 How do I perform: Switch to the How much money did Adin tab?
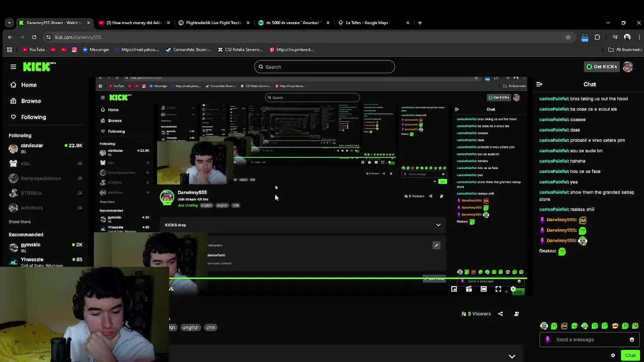[x=133, y=23]
